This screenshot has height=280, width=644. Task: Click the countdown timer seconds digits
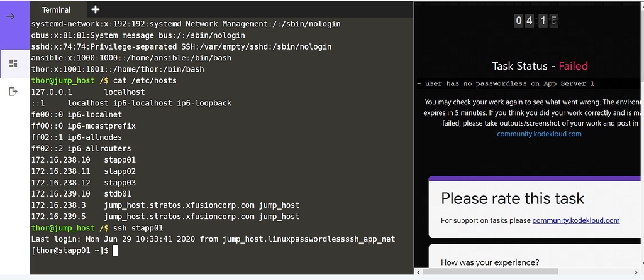click(548, 21)
